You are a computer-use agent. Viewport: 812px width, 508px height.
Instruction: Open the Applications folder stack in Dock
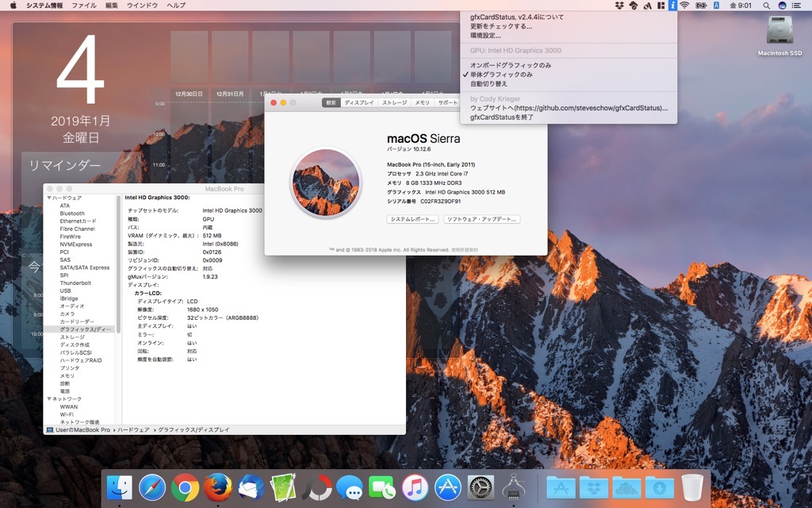[x=561, y=488]
